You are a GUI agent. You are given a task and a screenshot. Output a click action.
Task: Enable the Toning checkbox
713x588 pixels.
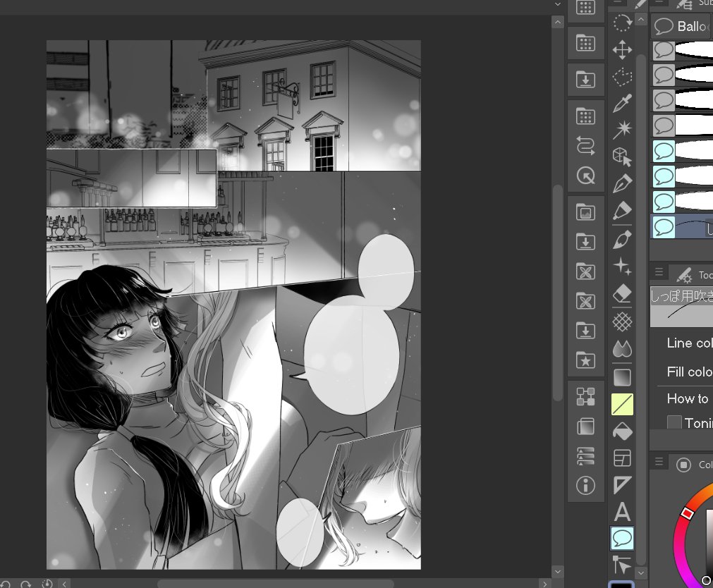(x=674, y=422)
